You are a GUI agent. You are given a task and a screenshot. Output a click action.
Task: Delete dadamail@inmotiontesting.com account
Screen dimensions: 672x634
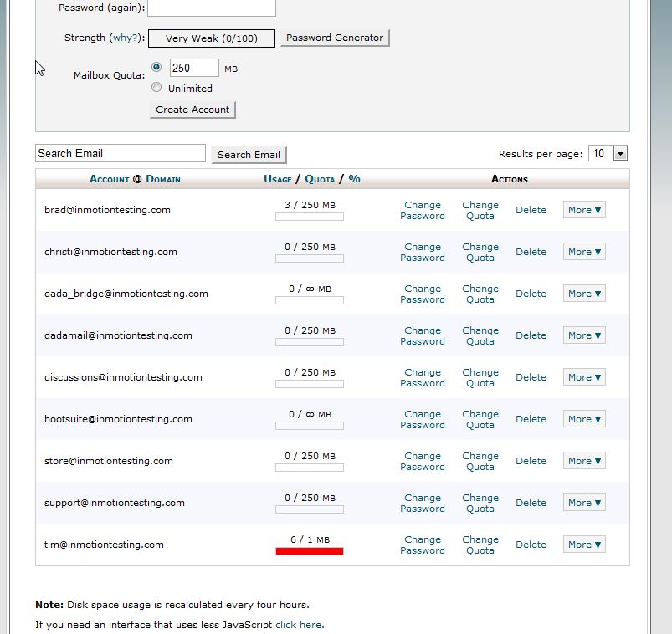(x=531, y=335)
